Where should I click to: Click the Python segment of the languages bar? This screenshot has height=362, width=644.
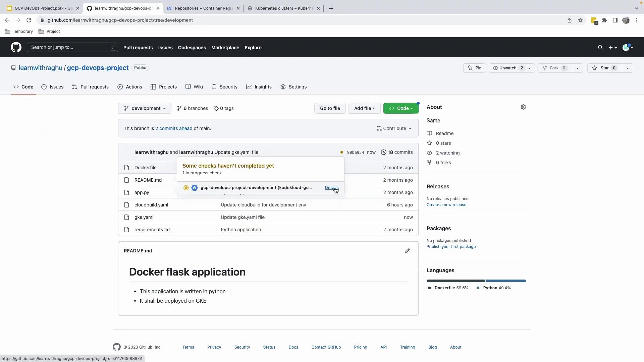point(505,281)
